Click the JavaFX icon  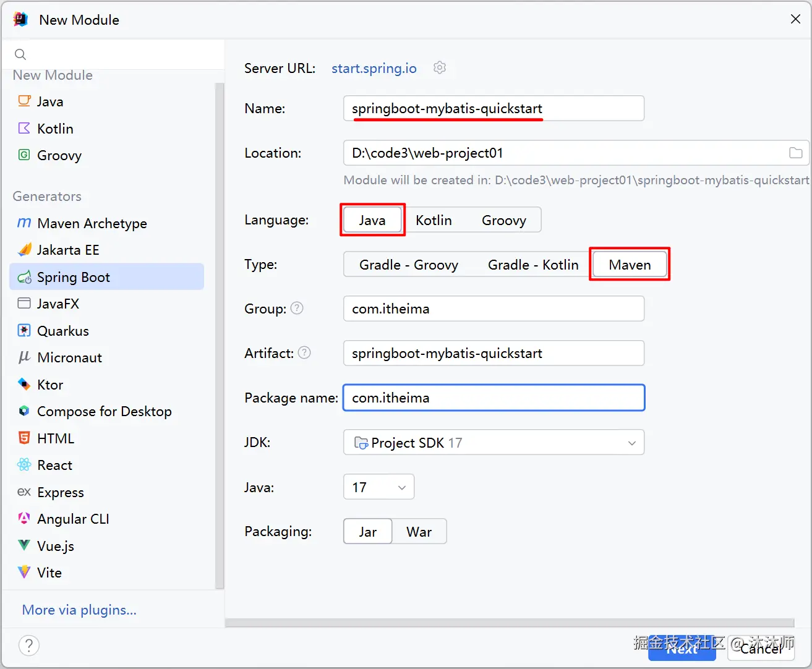pyautogui.click(x=24, y=304)
